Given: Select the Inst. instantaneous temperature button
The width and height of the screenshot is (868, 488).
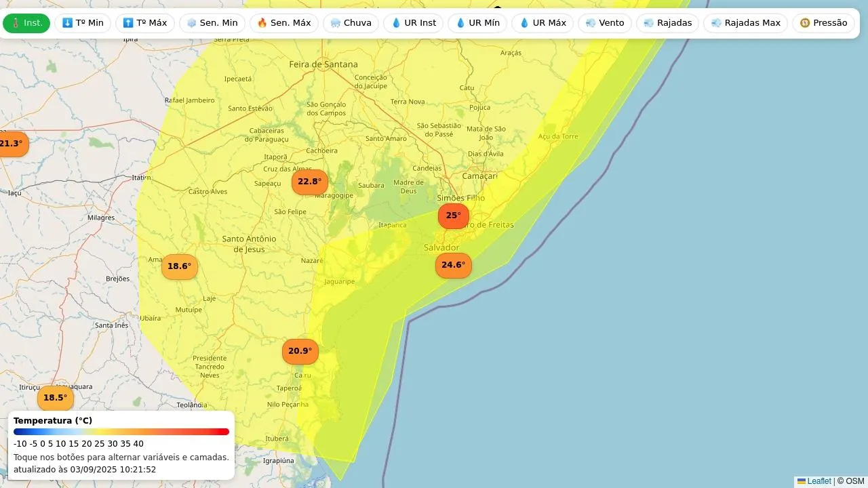Looking at the screenshot, I should 26,23.
